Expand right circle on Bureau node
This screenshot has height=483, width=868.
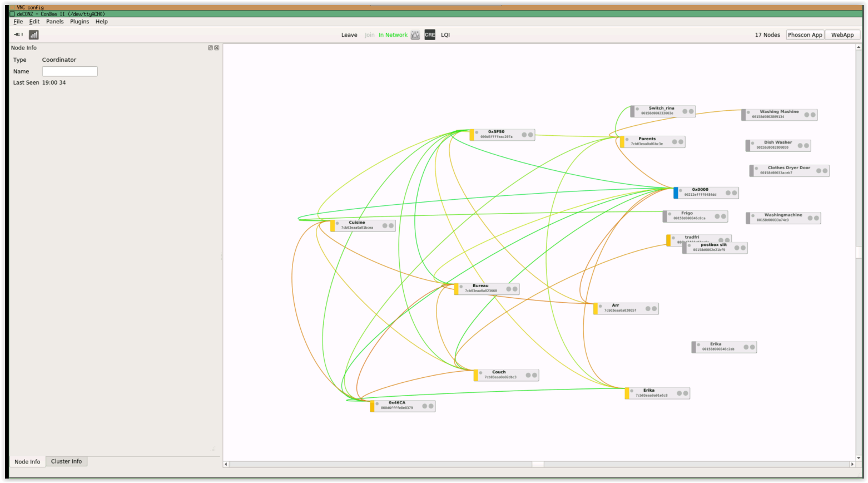pos(515,289)
